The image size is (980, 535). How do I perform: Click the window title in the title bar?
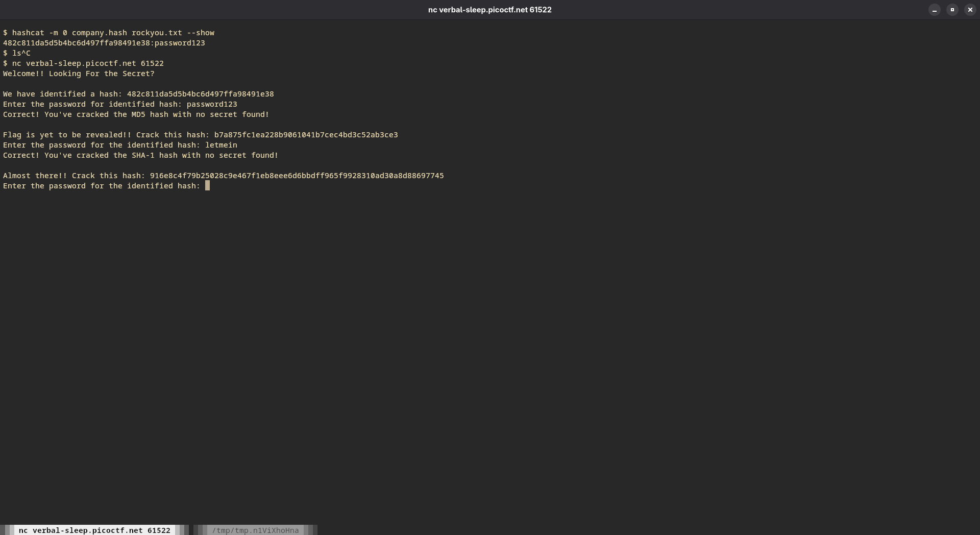pyautogui.click(x=489, y=10)
